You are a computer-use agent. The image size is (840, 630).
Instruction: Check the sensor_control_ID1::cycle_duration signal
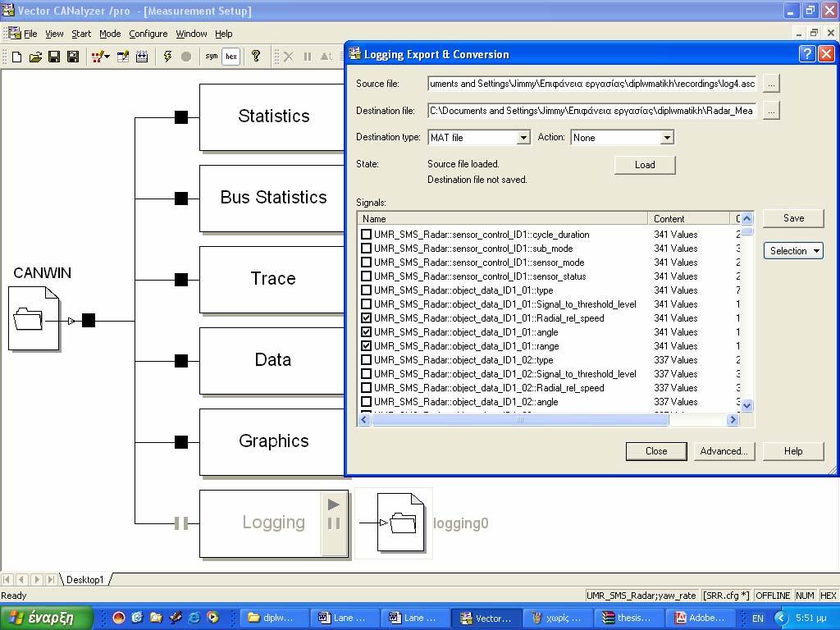pos(367,235)
